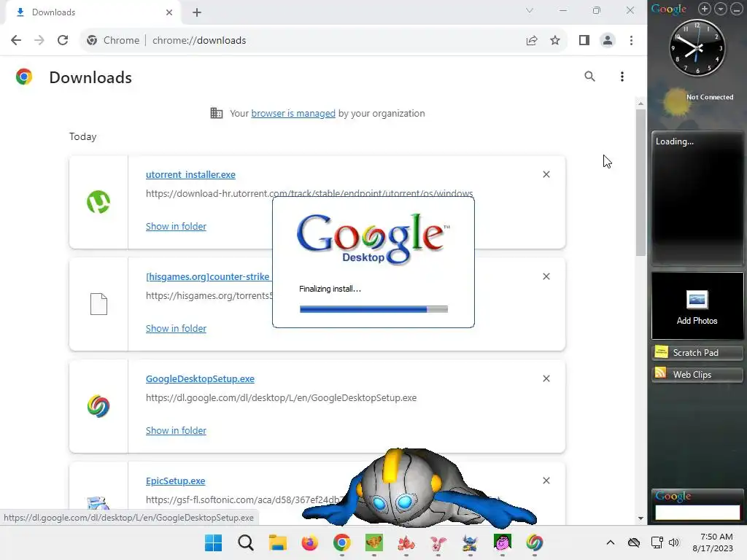Open Chrome side panel icon
747x560 pixels.
[x=584, y=41]
